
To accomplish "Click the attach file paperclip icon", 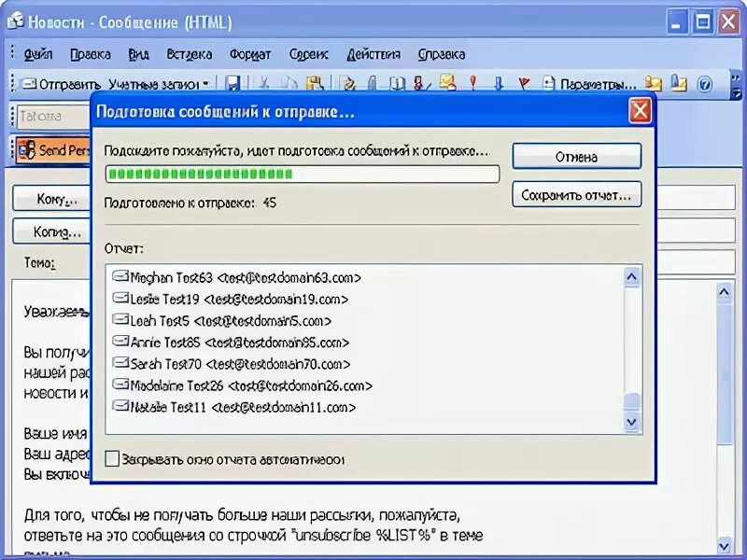I will pos(373,84).
